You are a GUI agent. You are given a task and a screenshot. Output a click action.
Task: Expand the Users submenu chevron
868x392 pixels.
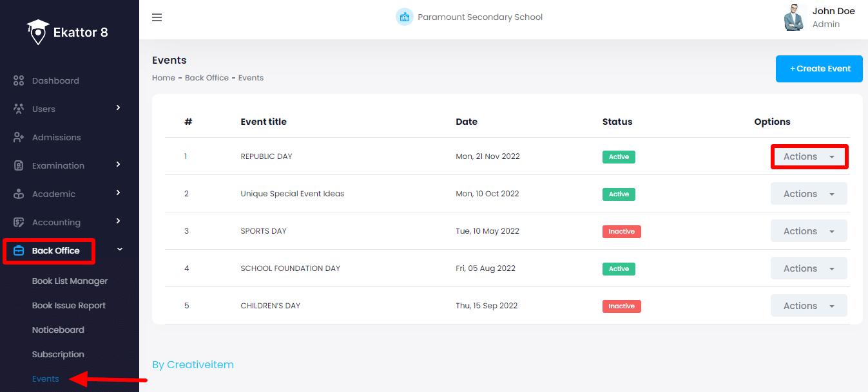[118, 107]
